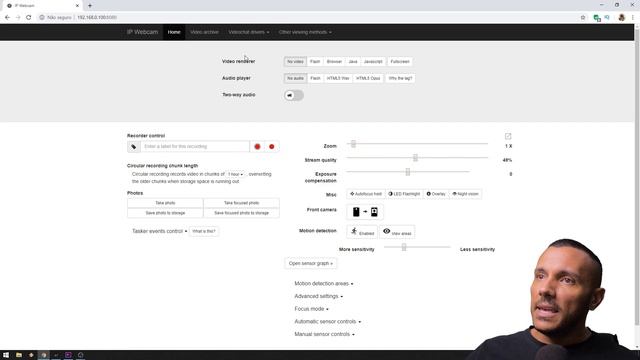The image size is (640, 360).
Task: Expand Motion detection areas section
Action: [324, 284]
